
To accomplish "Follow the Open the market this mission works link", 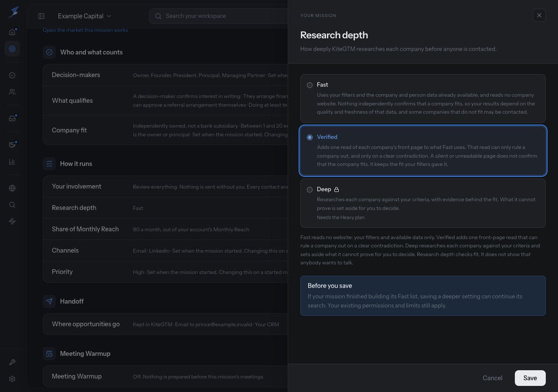I will click(x=85, y=30).
